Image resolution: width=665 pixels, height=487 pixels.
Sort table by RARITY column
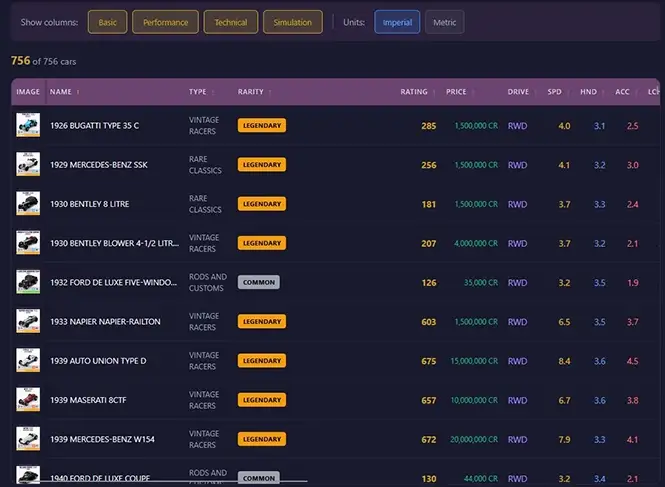click(254, 92)
